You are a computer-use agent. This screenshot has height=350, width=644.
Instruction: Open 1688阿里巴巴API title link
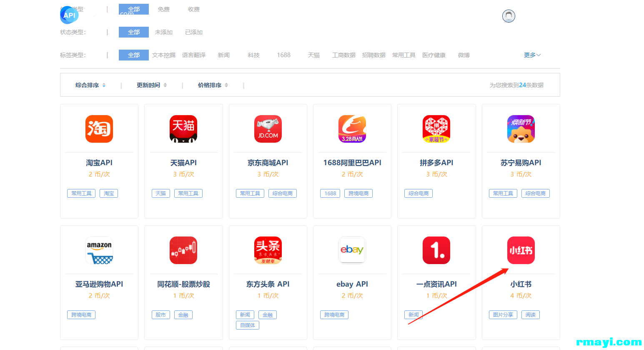pyautogui.click(x=352, y=163)
